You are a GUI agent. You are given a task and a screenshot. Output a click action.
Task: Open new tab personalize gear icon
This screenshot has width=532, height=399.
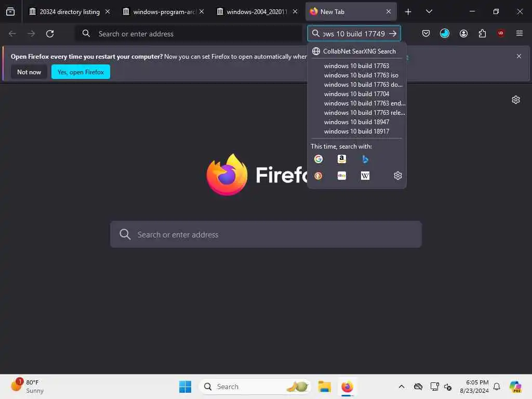[516, 100]
